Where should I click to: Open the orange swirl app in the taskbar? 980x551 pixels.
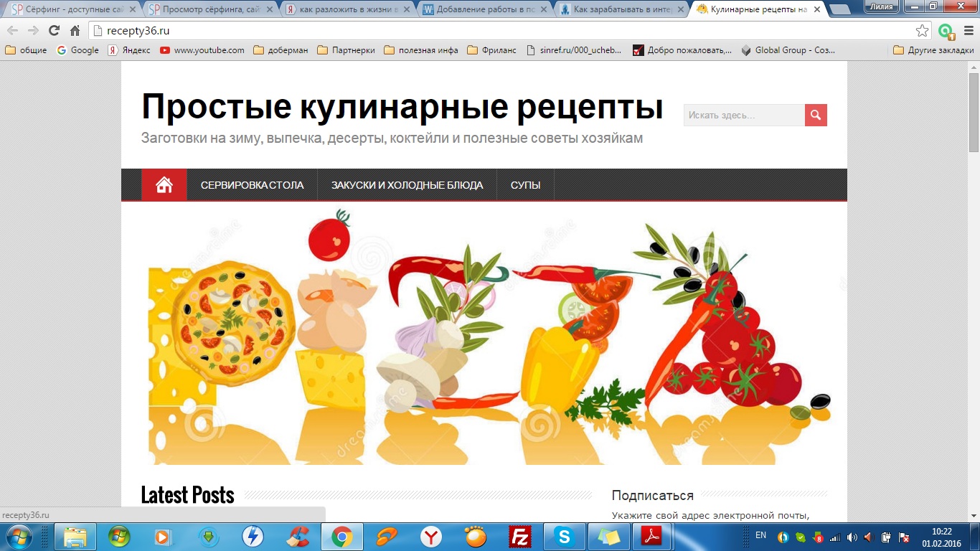(386, 536)
